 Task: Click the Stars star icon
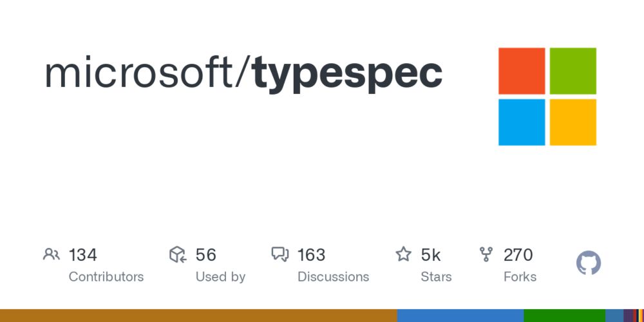pos(403,254)
